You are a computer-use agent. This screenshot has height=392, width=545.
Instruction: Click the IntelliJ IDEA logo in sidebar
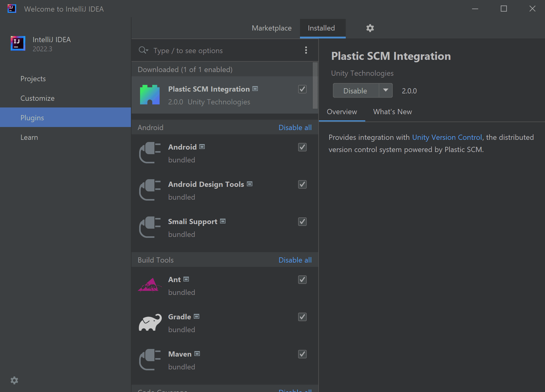pyautogui.click(x=18, y=43)
